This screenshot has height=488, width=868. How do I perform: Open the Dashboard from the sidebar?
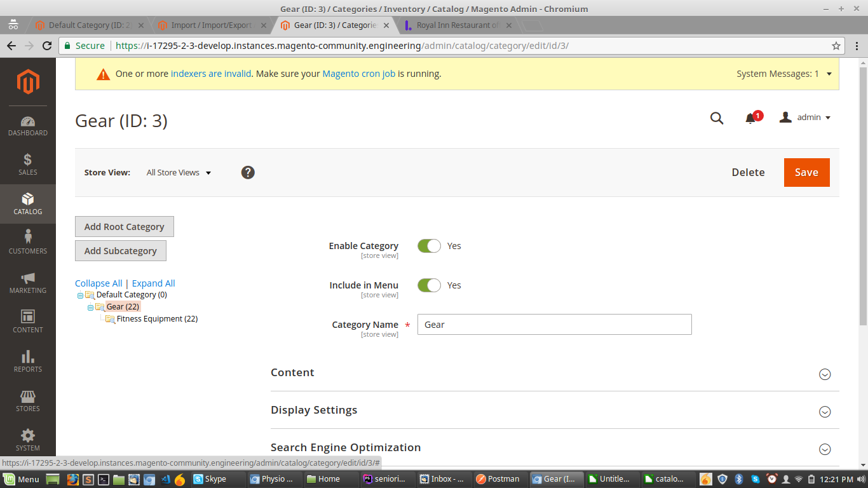[x=27, y=125]
